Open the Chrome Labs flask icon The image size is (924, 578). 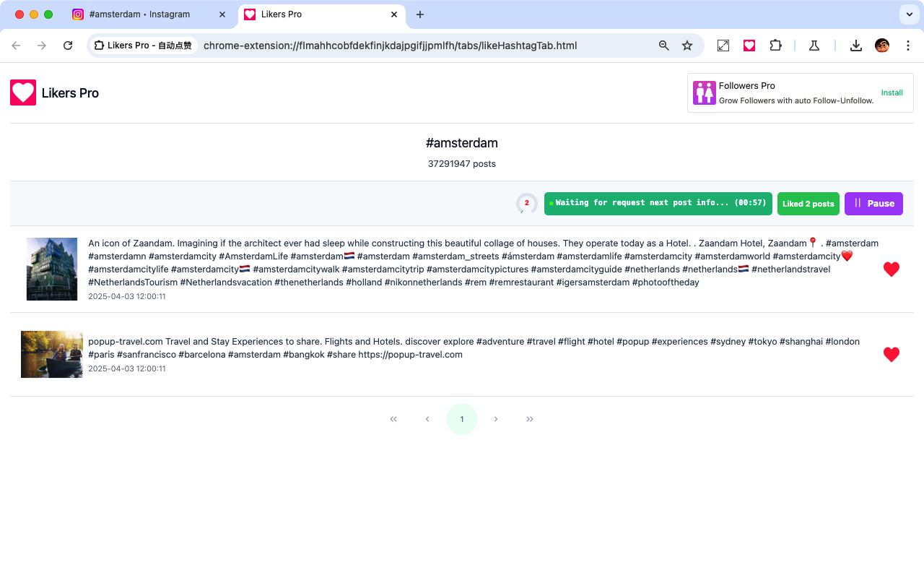click(x=814, y=46)
